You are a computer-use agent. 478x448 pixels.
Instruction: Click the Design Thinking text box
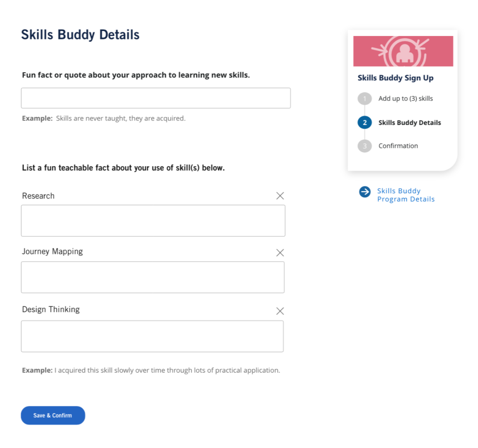[152, 336]
